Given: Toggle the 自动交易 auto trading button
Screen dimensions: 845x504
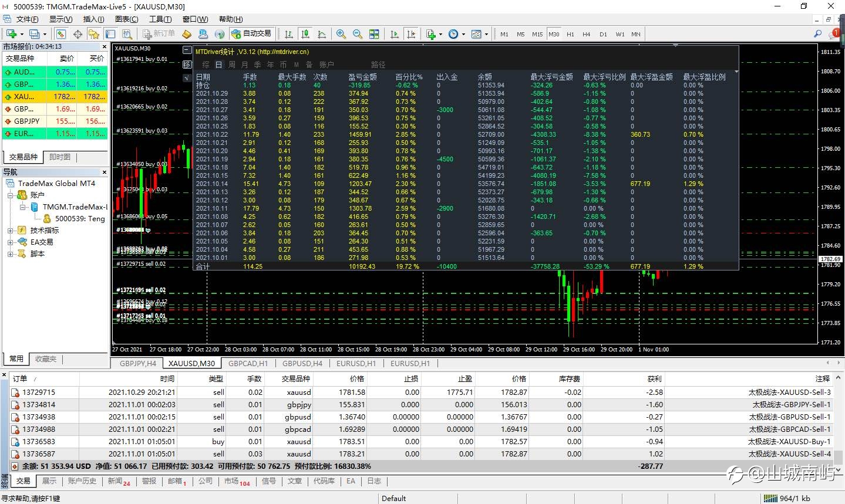Looking at the screenshot, I should (251, 34).
